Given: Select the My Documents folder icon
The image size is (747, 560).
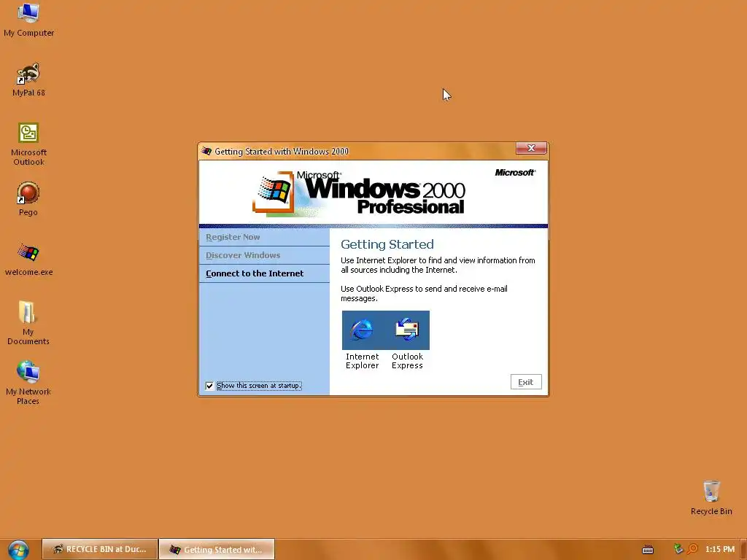Looking at the screenshot, I should pos(28,322).
